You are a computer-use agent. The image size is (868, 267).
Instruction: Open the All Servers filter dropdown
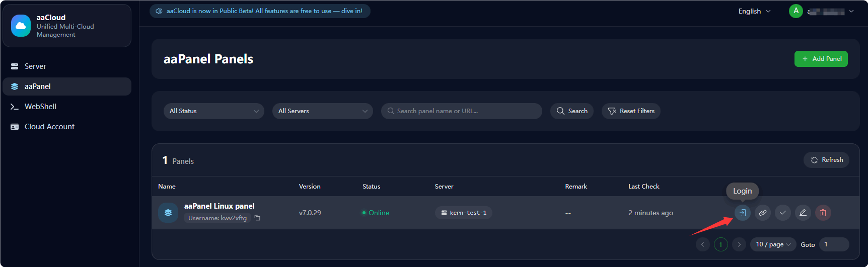click(323, 111)
